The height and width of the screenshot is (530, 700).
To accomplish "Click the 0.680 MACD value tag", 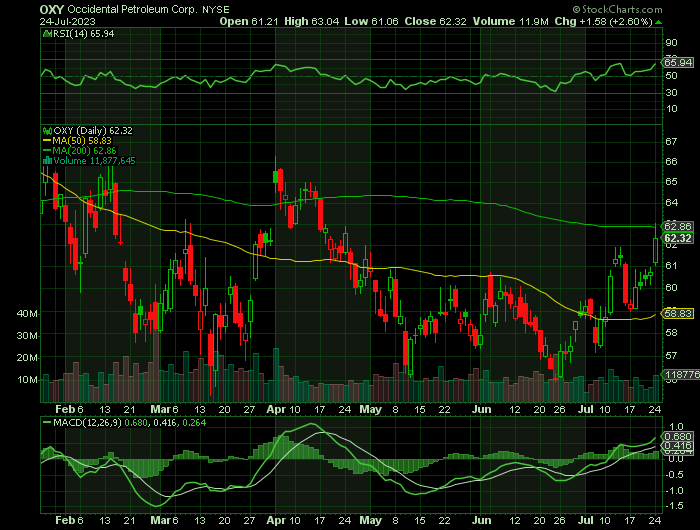I will [x=678, y=436].
